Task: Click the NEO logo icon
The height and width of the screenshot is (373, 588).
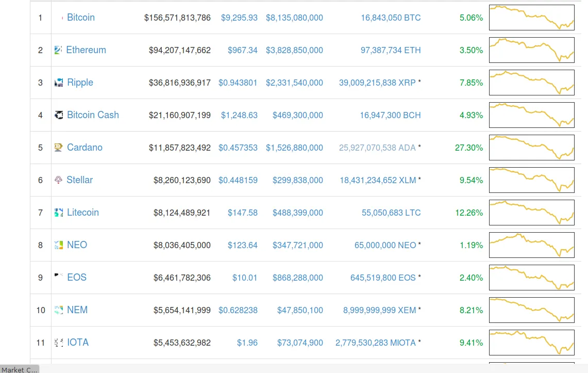Action: [59, 245]
